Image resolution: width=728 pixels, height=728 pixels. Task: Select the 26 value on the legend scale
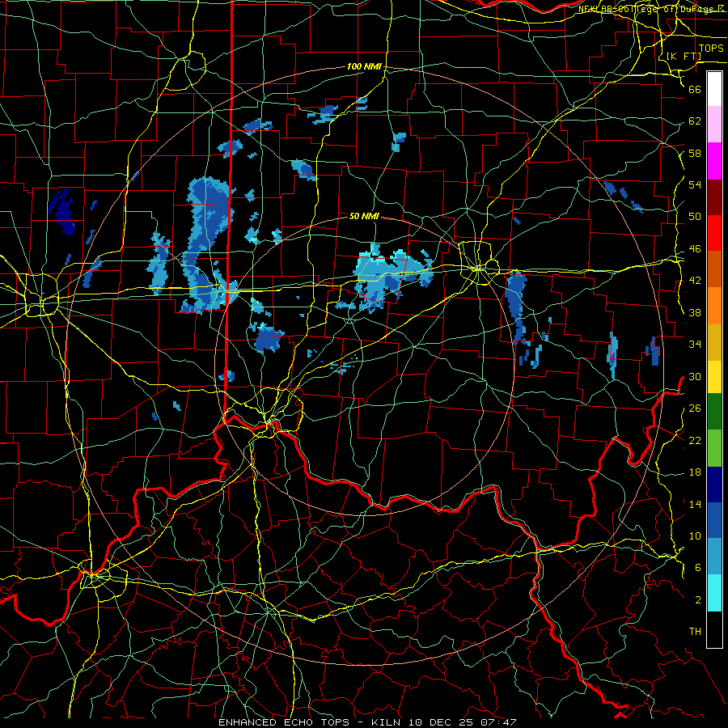[x=695, y=408]
